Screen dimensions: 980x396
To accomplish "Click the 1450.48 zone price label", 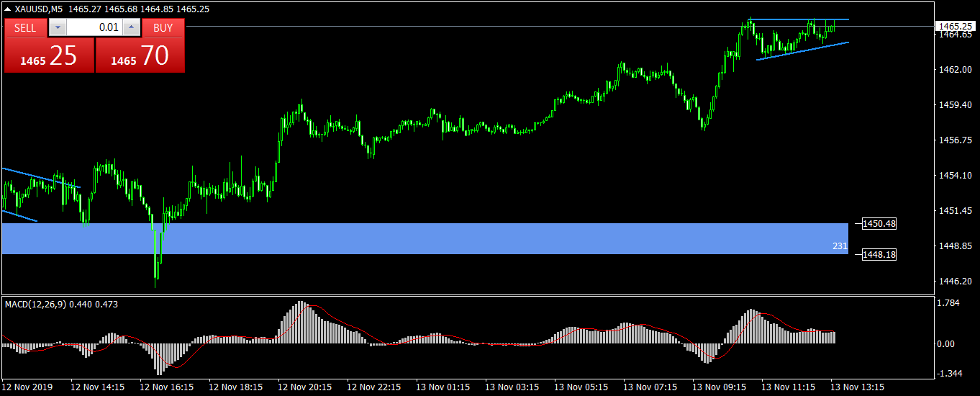I will (x=879, y=224).
